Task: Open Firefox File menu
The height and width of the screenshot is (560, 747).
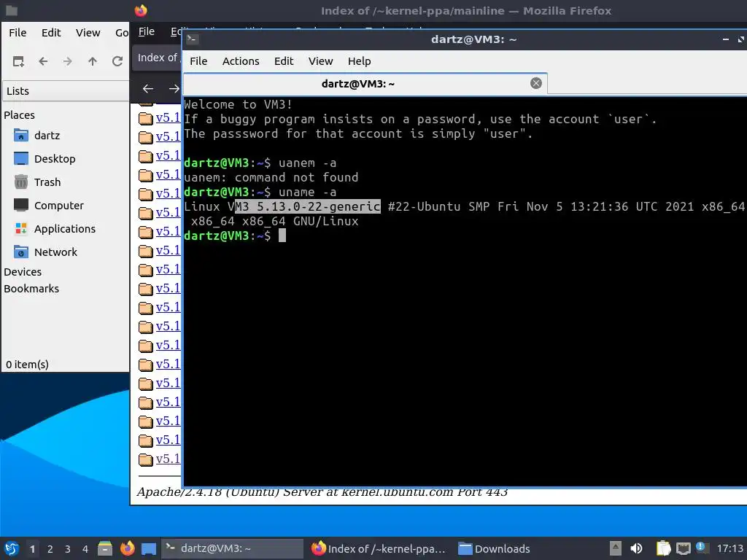Action: [146, 31]
